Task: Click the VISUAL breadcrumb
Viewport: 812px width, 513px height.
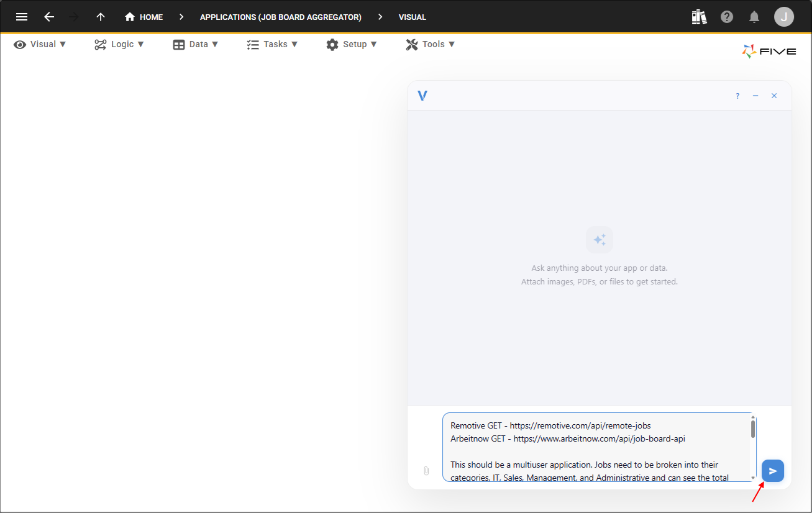Action: click(x=413, y=17)
